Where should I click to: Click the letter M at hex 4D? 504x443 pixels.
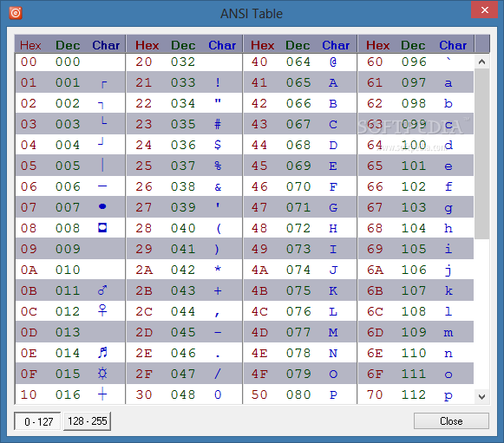(333, 333)
